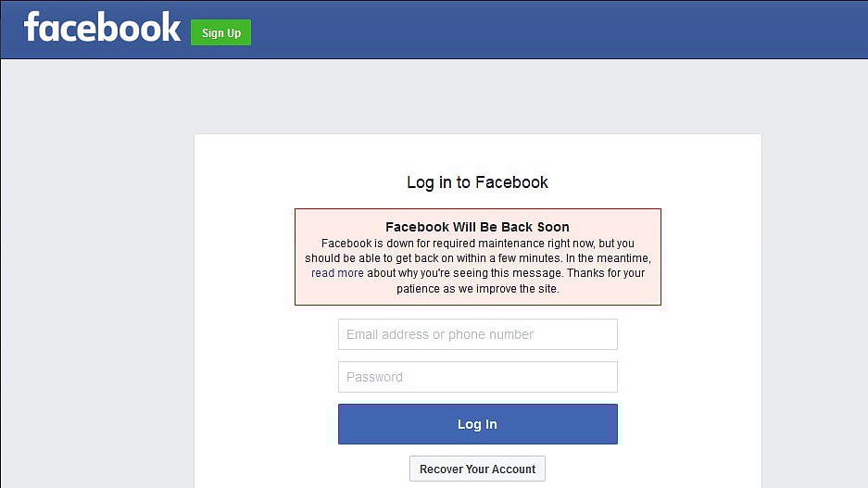Click the "Facebook is down for required maintenance" line
Image resolution: width=868 pixels, height=488 pixels.
click(x=478, y=244)
